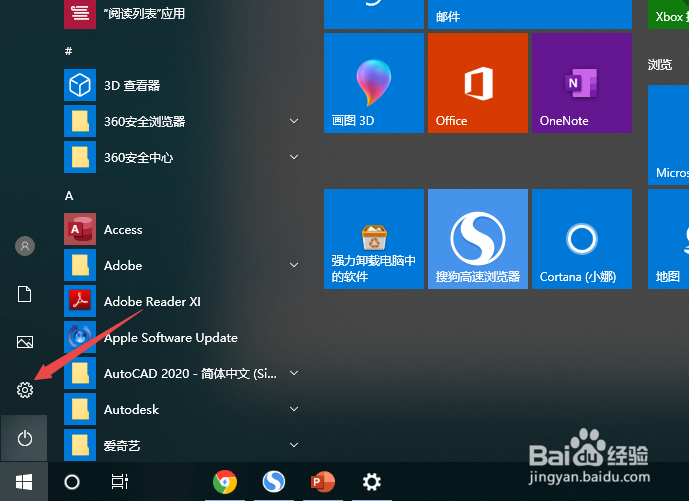Expand the Adobe folder chevron
Screen dimensions: 689x501
coord(294,265)
